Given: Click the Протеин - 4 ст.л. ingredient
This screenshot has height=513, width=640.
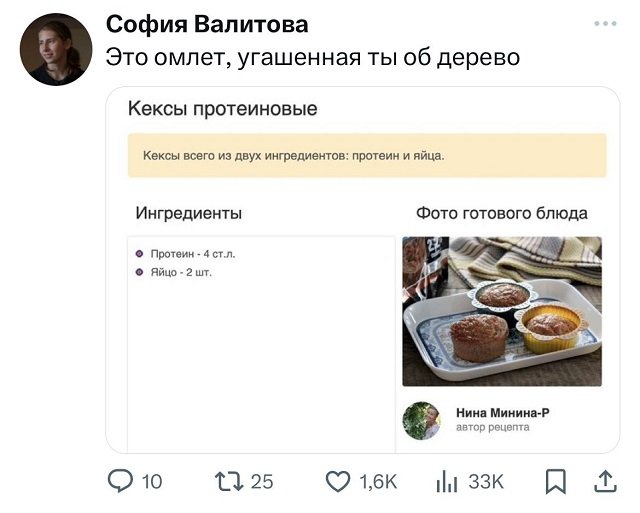Looking at the screenshot, I should click(x=192, y=254).
